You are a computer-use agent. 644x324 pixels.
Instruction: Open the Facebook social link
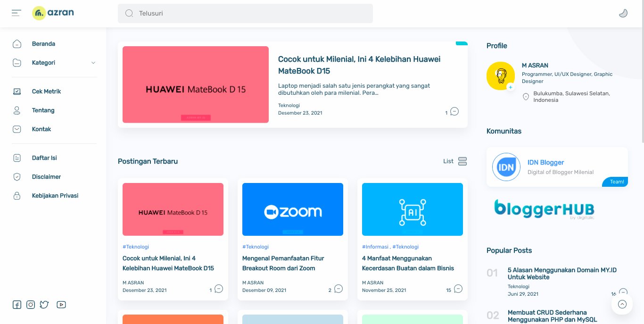[x=17, y=305]
